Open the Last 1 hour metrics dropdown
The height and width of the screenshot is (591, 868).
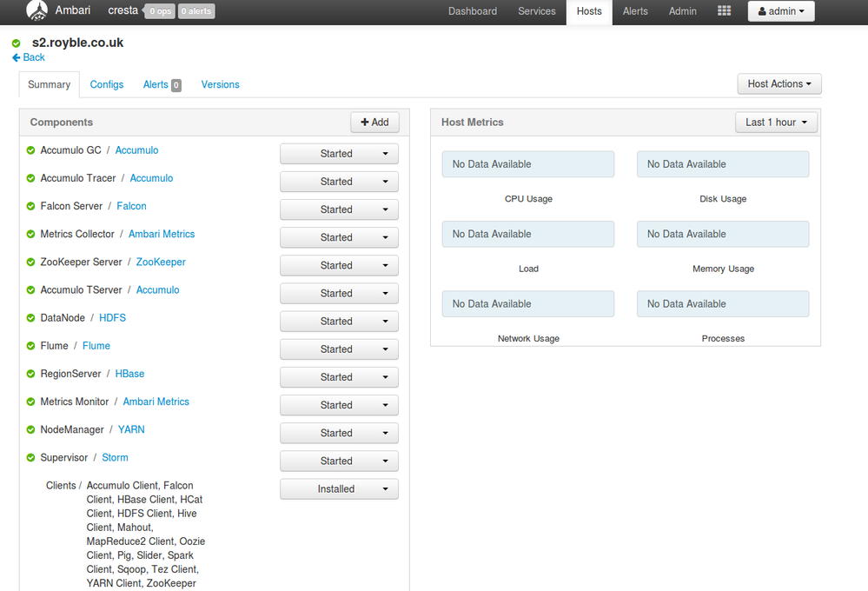[x=776, y=122]
